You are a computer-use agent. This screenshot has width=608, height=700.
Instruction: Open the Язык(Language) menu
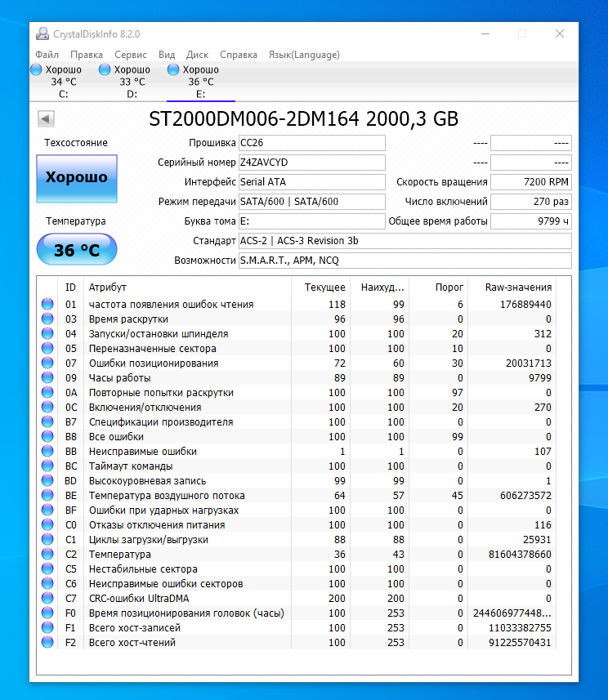point(304,55)
